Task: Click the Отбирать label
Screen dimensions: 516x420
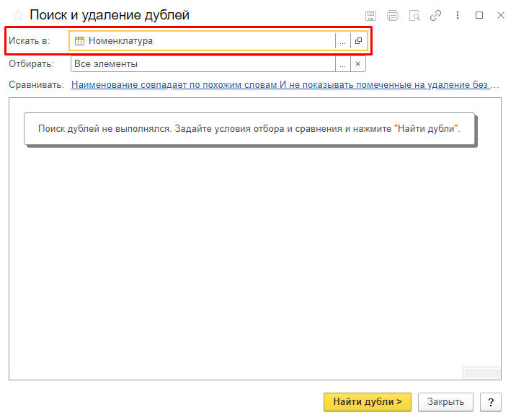Action: [x=31, y=64]
